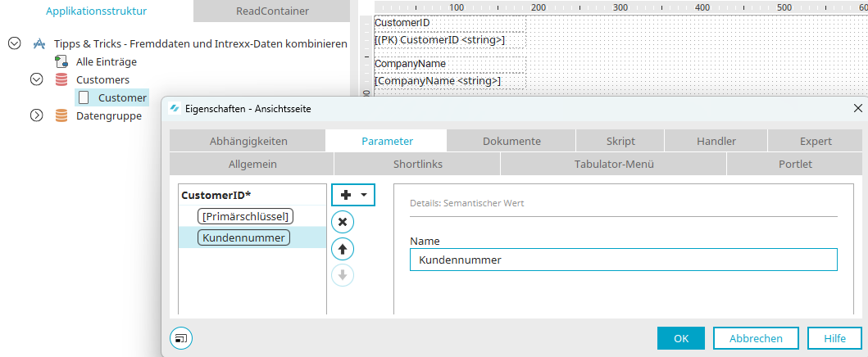868x357 pixels.
Task: Collapse the Customers tree node
Action: coord(37,79)
